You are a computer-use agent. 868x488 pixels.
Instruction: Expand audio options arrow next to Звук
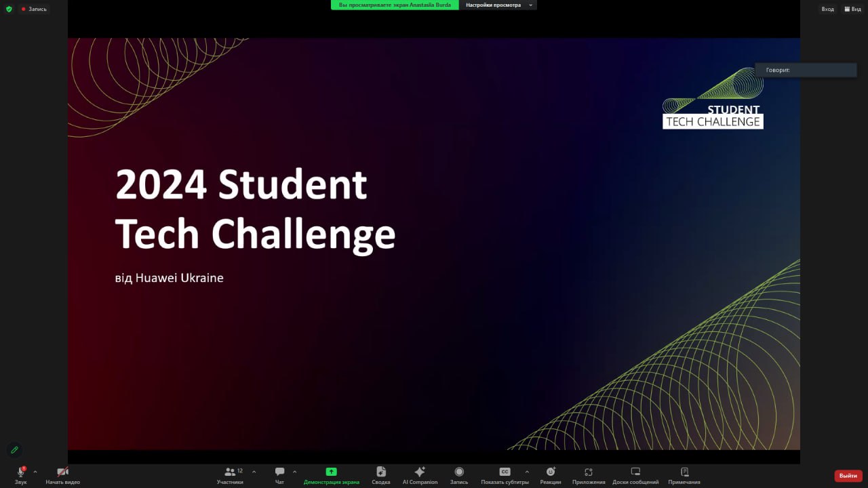pyautogui.click(x=35, y=472)
